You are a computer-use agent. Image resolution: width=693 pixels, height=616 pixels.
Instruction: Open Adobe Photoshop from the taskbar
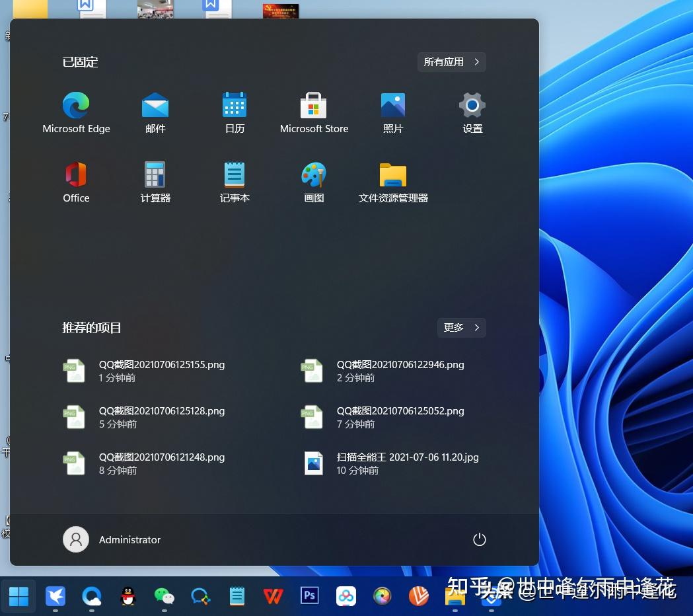point(309,596)
